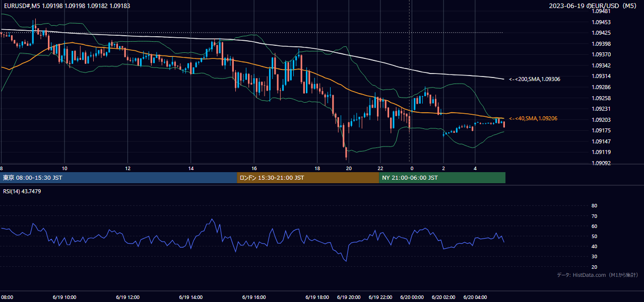Click price axis value 1.09231
The height and width of the screenshot is (302, 644).
[601, 109]
